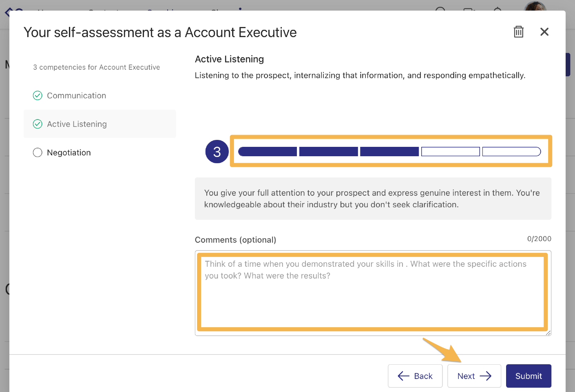Click inside the Comments text box

tap(373, 292)
